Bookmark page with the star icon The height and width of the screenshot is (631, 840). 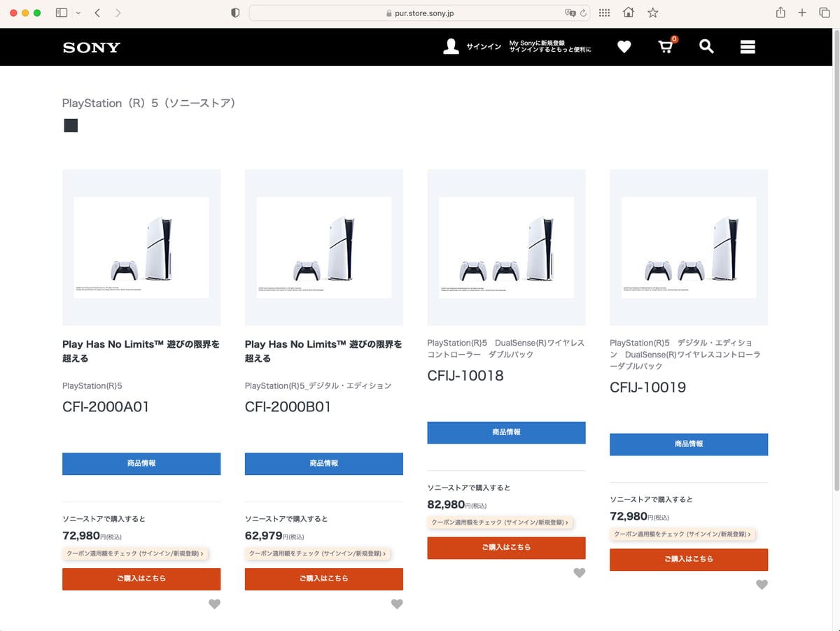(652, 13)
